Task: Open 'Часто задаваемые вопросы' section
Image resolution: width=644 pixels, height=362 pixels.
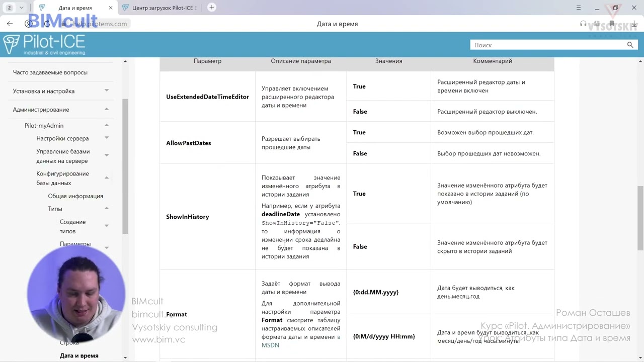Action: coord(50,72)
